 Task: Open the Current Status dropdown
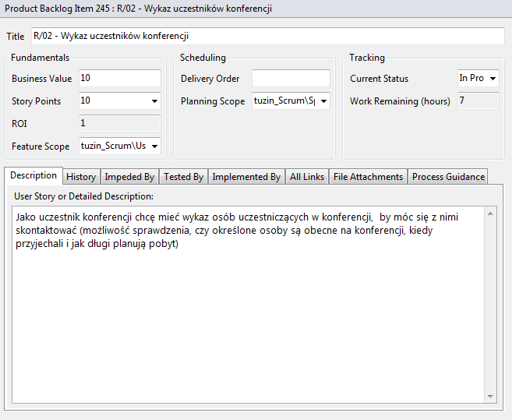pyautogui.click(x=493, y=78)
